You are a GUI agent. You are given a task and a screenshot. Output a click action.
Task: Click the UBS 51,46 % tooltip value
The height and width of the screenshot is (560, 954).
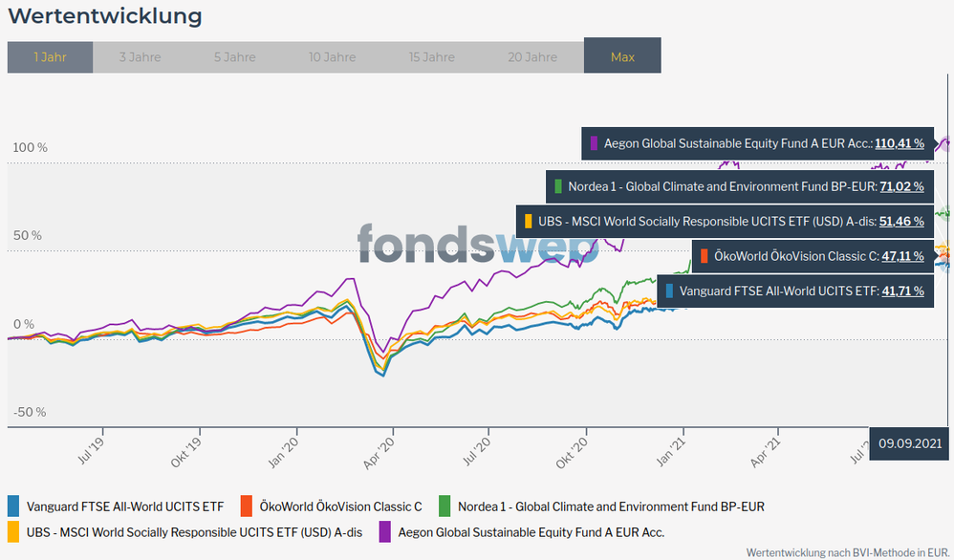900,221
